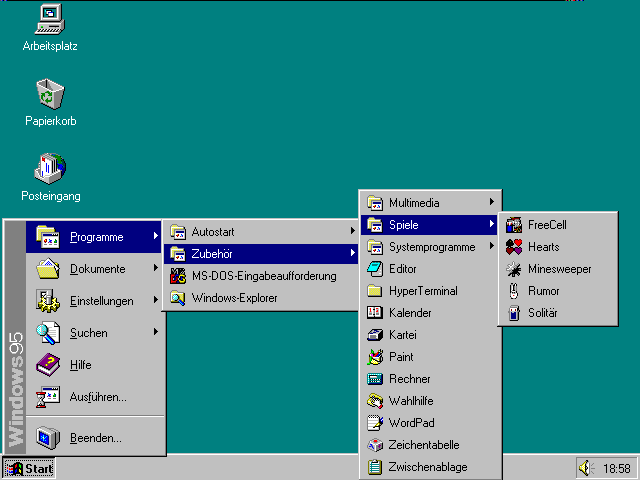This screenshot has width=640, height=480.
Task: Click the Kartei cardfile icon
Action: tap(375, 335)
